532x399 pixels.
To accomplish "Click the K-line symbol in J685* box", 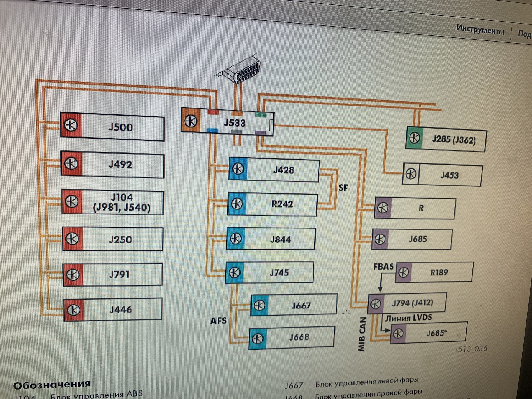I will coord(398,333).
